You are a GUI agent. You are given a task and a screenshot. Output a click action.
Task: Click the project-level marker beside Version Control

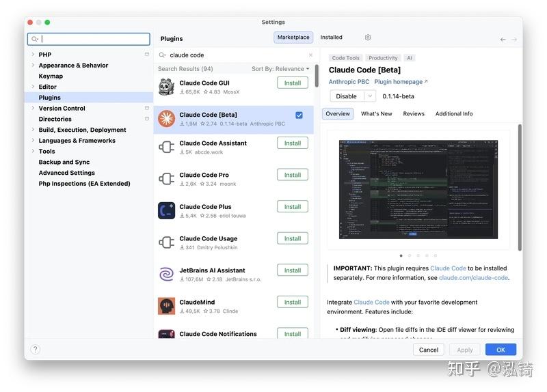point(147,108)
